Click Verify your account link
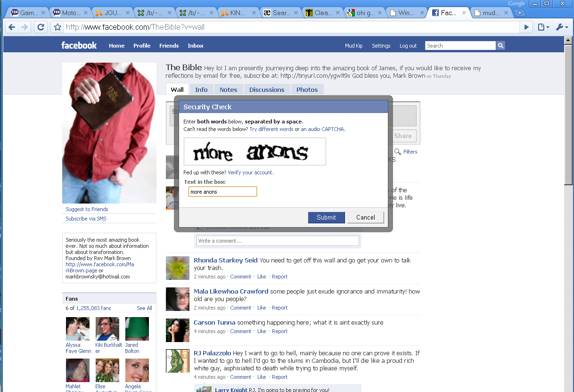Viewport: 574px width, 392px height. point(250,172)
